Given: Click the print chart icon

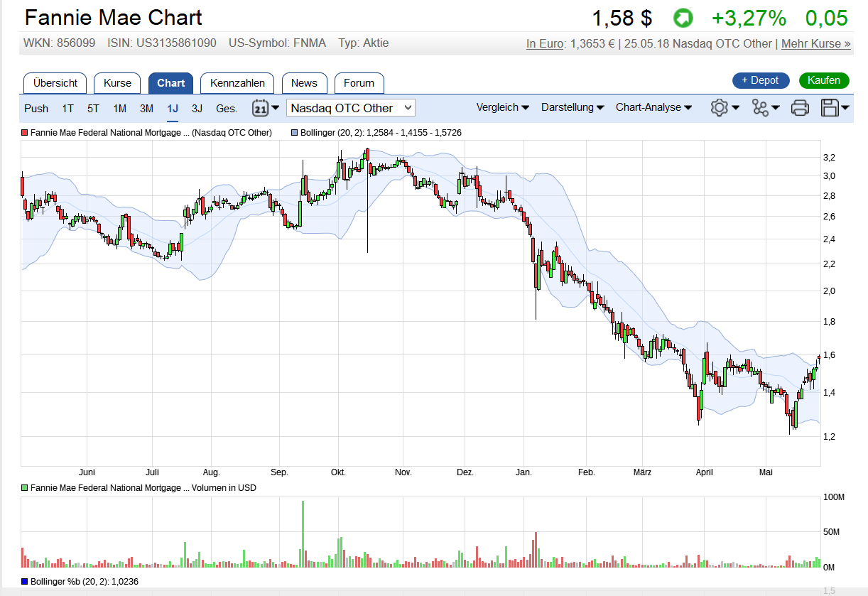Looking at the screenshot, I should 800,107.
